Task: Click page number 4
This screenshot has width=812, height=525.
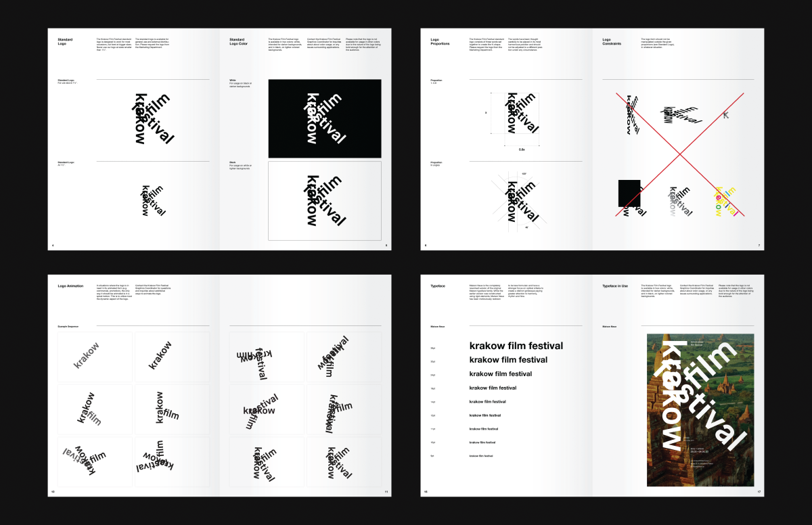Action: click(51, 245)
